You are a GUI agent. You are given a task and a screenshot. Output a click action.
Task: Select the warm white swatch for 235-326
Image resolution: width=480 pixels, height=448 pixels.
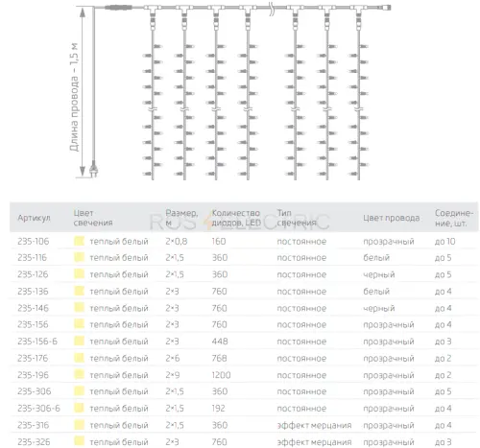[79, 441]
